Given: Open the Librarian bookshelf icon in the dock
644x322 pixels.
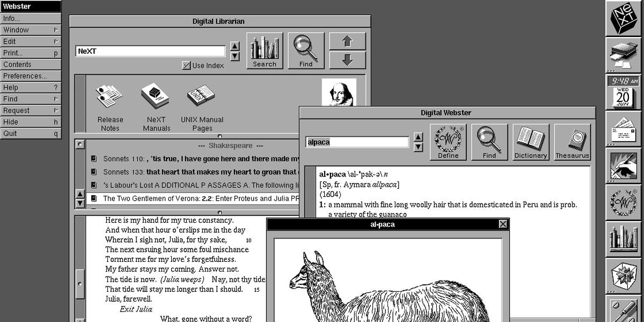Looking at the screenshot, I should [x=623, y=239].
